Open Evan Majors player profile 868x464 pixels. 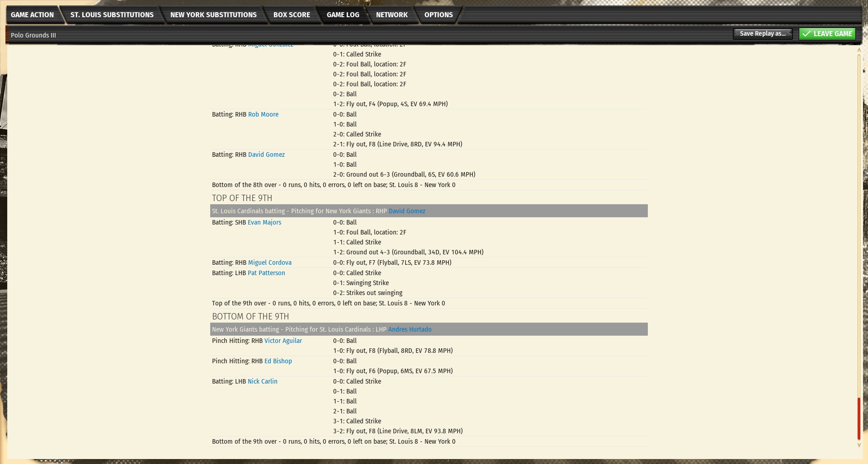click(264, 223)
